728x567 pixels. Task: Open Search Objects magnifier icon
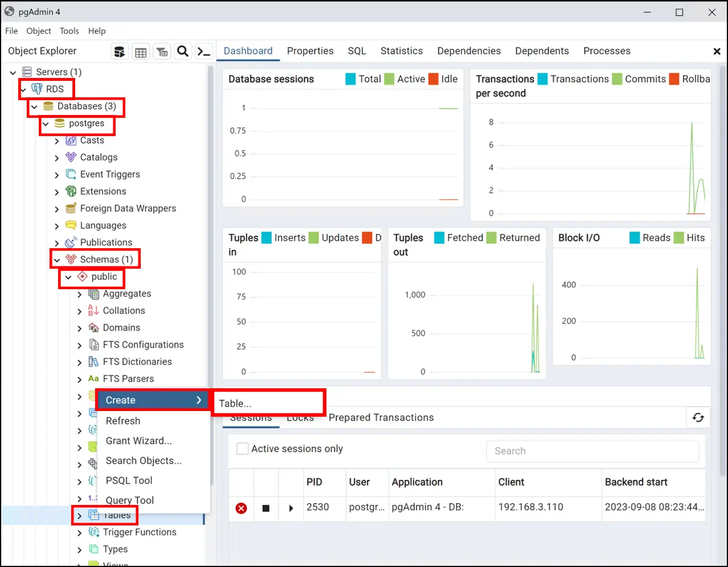183,52
